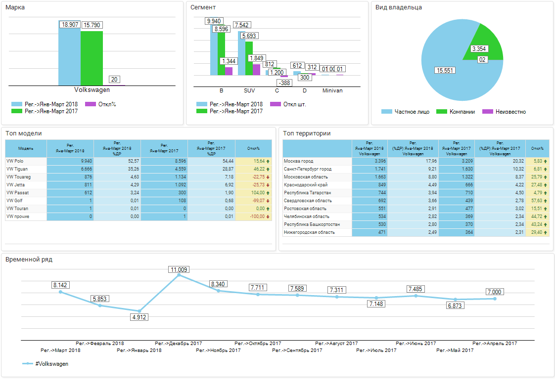Click the red down arrow in VW Touareg row
The height and width of the screenshot is (392, 555).
[x=268, y=177]
